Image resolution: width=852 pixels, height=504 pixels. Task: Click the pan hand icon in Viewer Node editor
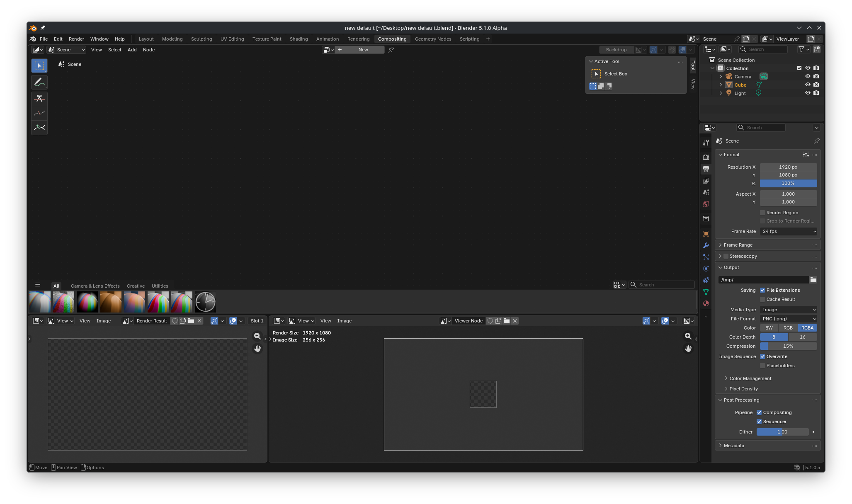tap(688, 349)
